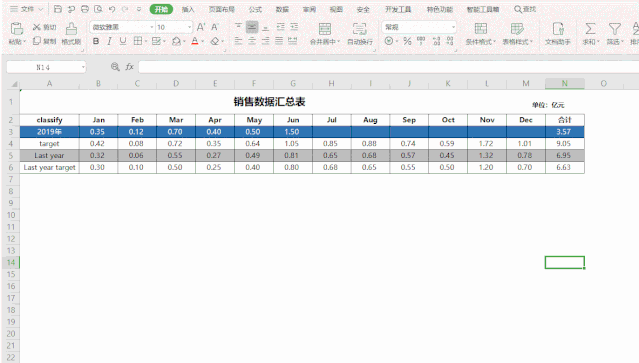The image size is (639, 363).
Task: Decrease decimal places
Action: pos(450,41)
